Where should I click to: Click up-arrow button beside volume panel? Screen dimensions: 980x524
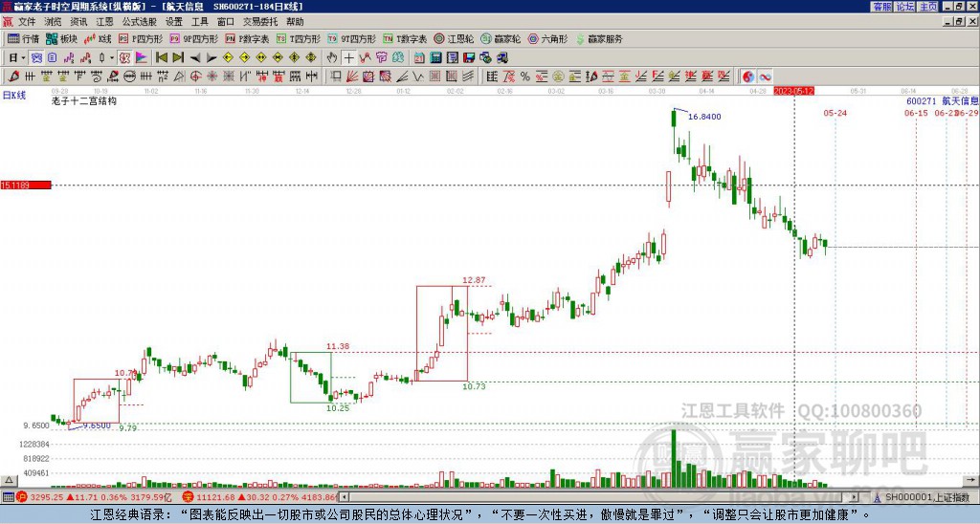click(9, 480)
